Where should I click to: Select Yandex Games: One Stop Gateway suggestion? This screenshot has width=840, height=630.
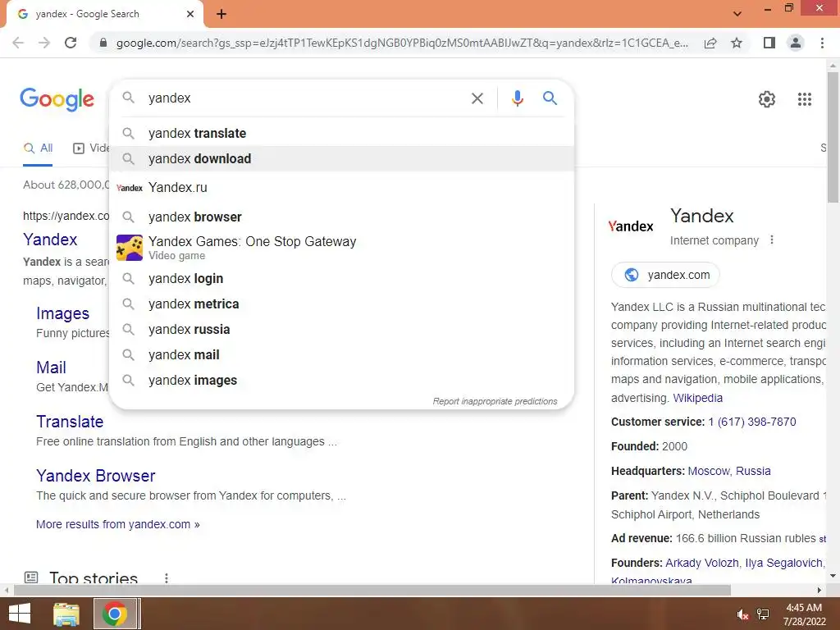pos(341,248)
